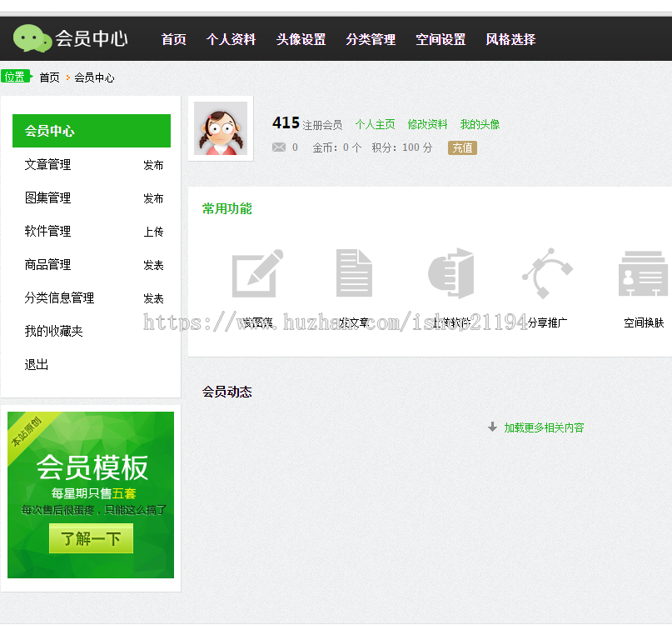The height and width of the screenshot is (640, 672).
Task: Select the 分享推广 (share promotion) icon
Action: point(547,273)
